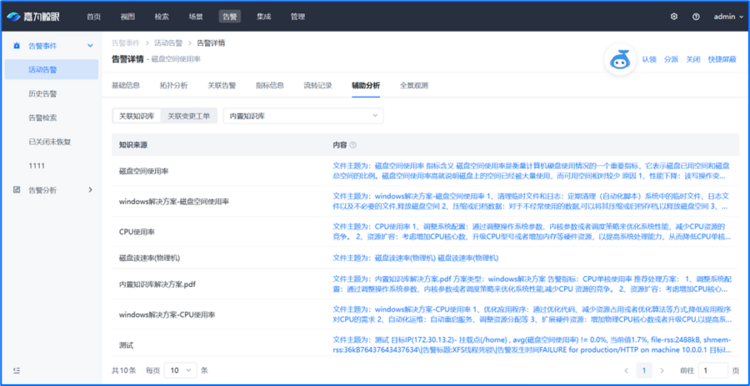Click the 认领 action link

[x=649, y=60]
